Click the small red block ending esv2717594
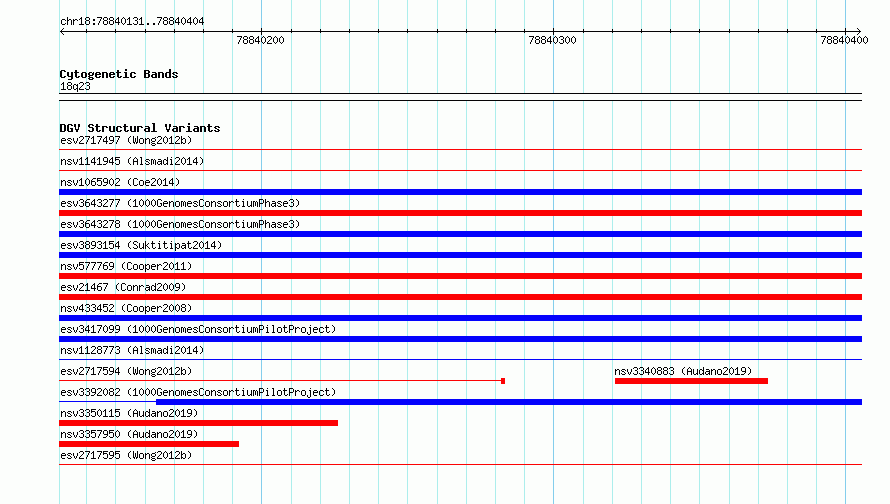 [503, 381]
